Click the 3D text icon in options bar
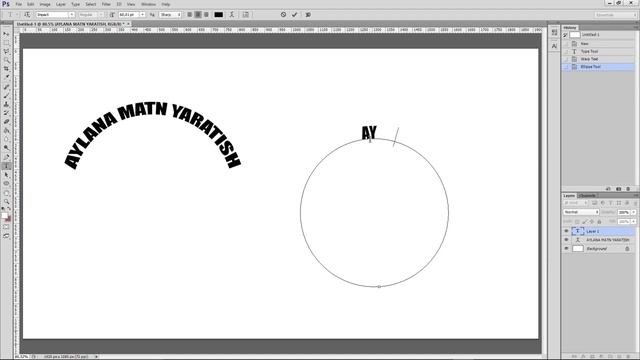The height and width of the screenshot is (360, 640). (308, 15)
